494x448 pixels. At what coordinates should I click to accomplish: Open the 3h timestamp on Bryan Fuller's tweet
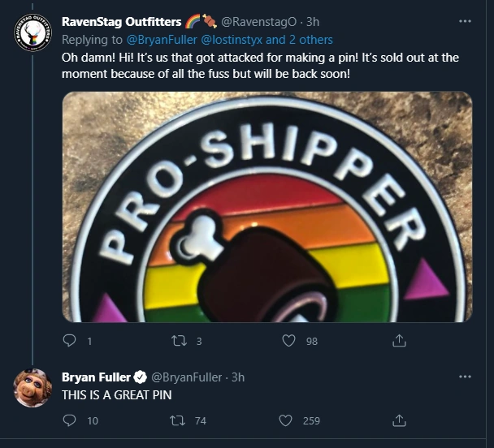[x=238, y=377]
